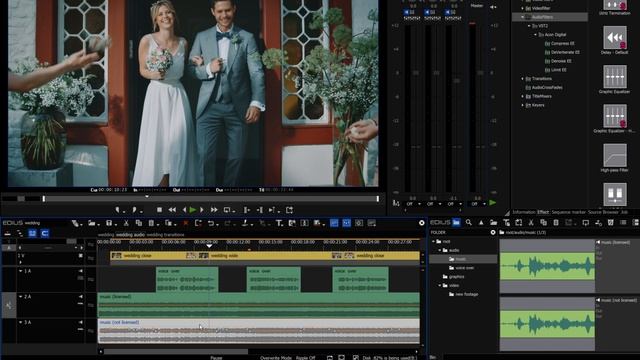The width and height of the screenshot is (640, 360).
Task: Set the In point marker icon
Action: pyautogui.click(x=118, y=210)
